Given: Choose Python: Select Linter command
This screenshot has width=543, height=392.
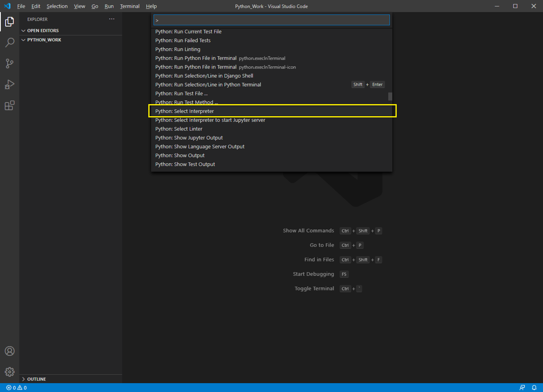Looking at the screenshot, I should (x=272, y=129).
